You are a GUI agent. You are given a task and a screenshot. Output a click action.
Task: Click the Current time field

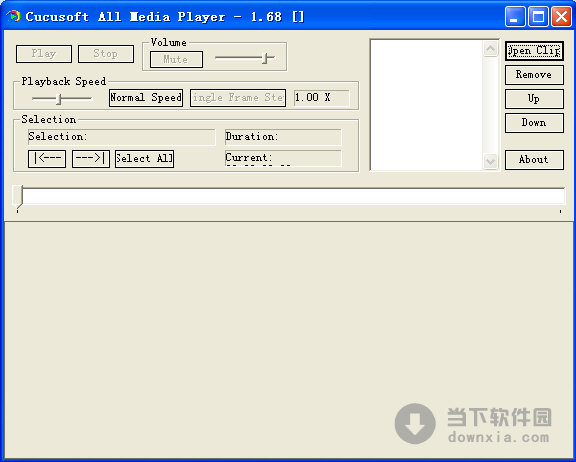tap(283, 158)
